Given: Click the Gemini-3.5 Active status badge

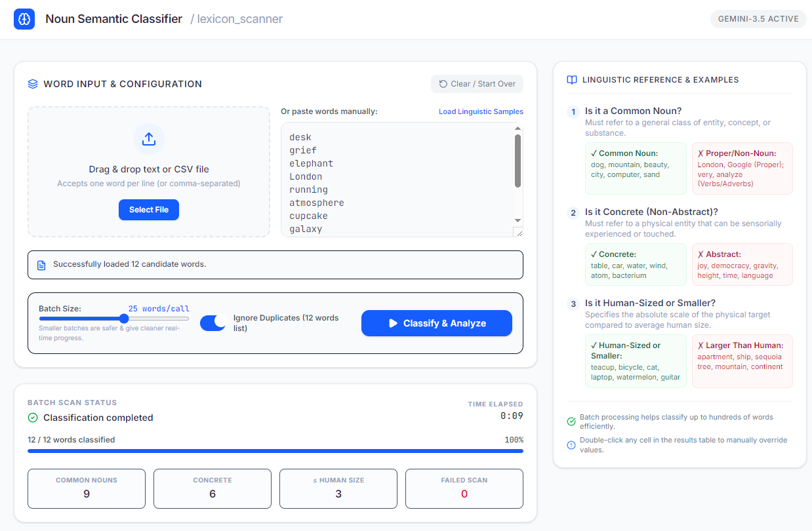Looking at the screenshot, I should tap(759, 19).
